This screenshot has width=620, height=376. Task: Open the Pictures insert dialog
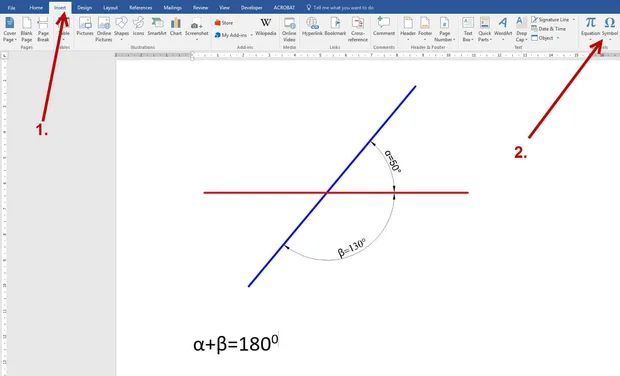click(85, 27)
